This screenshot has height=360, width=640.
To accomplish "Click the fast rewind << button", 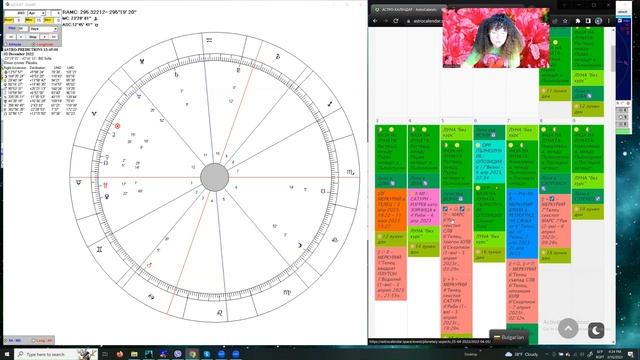I will 11,37.
